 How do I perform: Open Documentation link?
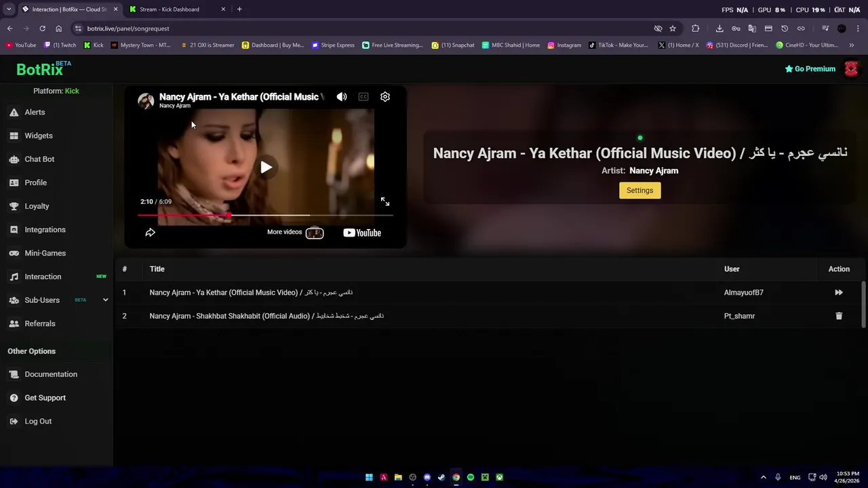point(51,374)
